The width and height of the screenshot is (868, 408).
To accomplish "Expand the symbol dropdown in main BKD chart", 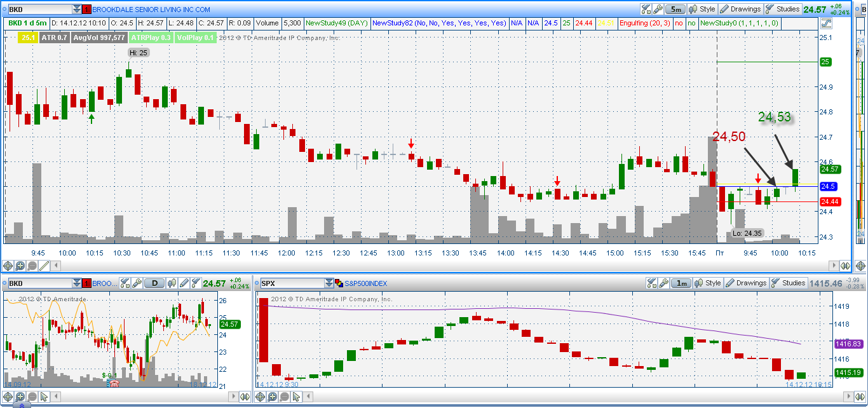I will coord(77,10).
